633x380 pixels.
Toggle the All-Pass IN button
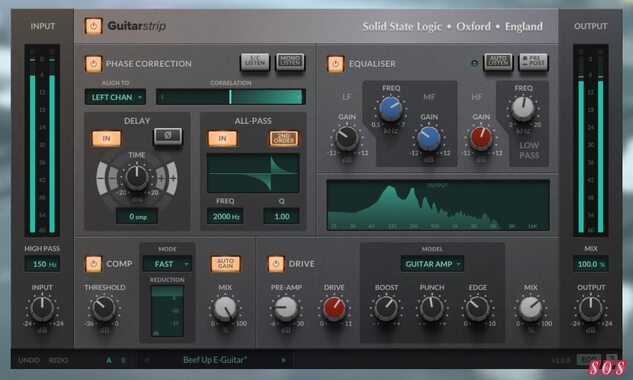click(x=222, y=139)
